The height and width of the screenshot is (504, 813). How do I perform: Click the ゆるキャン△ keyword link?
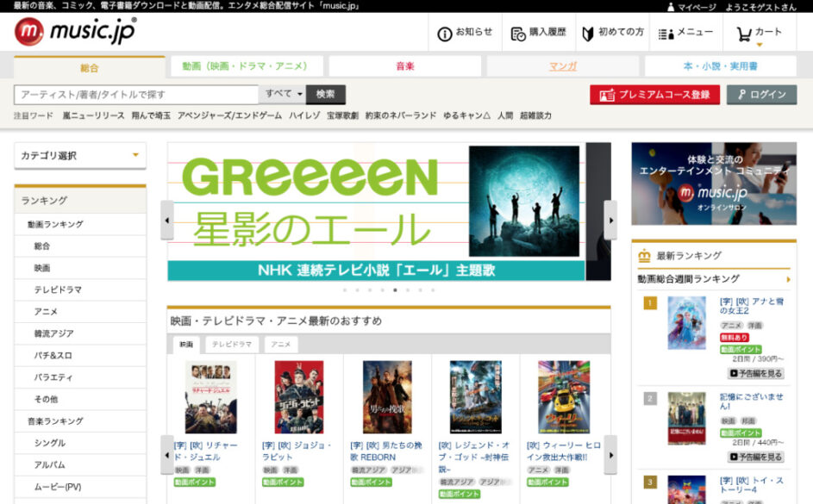(466, 115)
